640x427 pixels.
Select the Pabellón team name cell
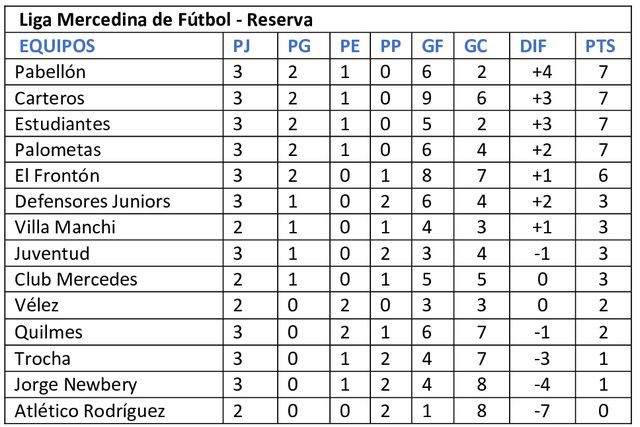coord(51,72)
